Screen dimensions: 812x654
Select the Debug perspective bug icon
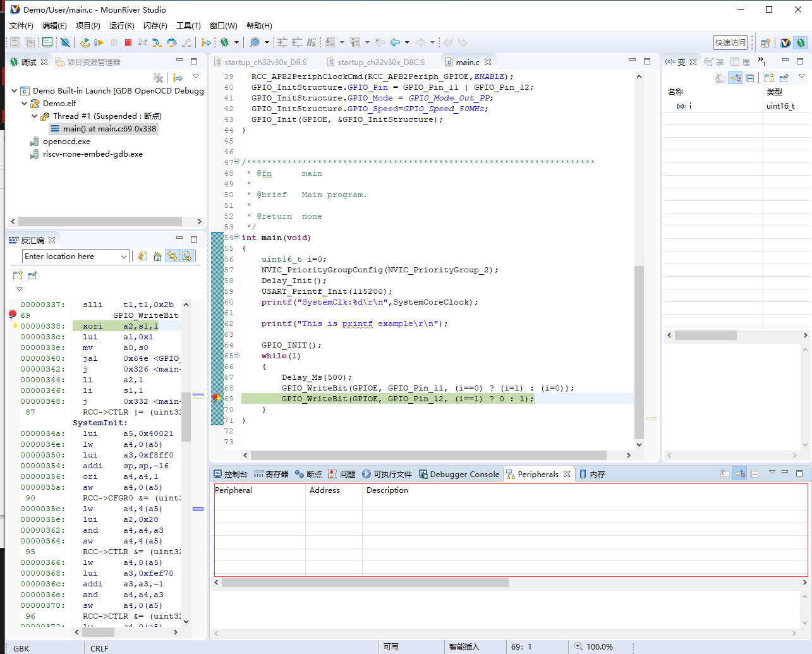click(801, 43)
